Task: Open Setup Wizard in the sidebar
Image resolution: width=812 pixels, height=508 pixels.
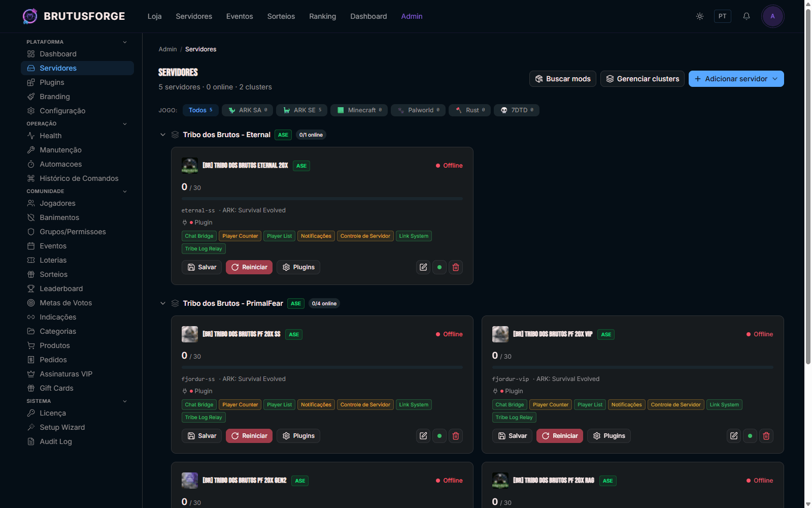Action: 77,427
